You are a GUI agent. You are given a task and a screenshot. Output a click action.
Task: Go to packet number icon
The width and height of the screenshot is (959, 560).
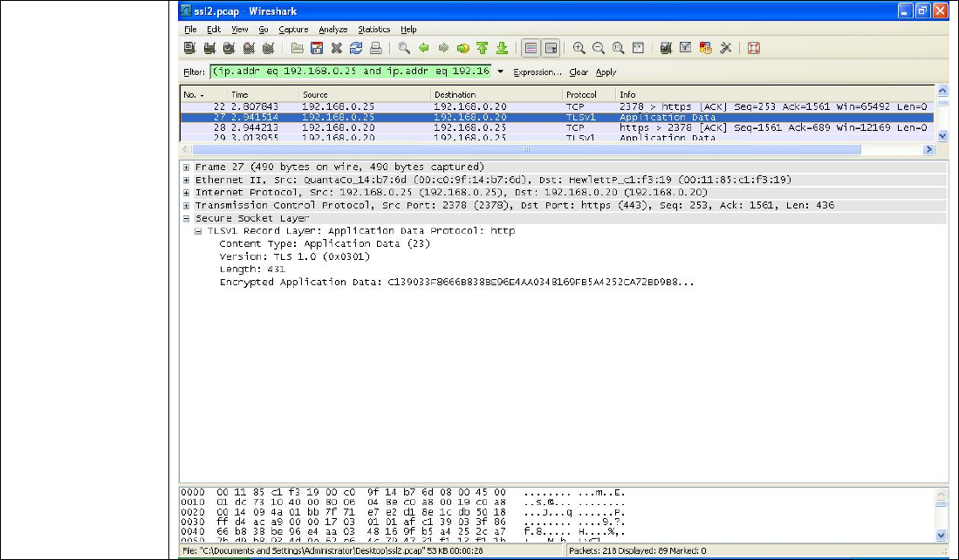463,48
